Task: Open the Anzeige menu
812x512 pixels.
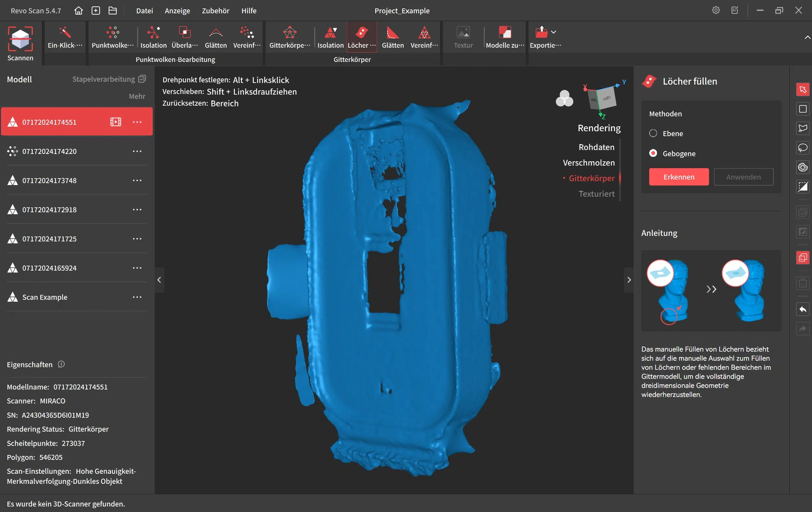Action: point(177,11)
